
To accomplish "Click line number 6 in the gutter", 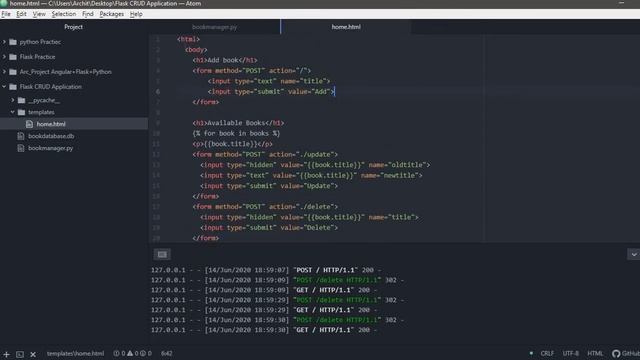I will 158,92.
